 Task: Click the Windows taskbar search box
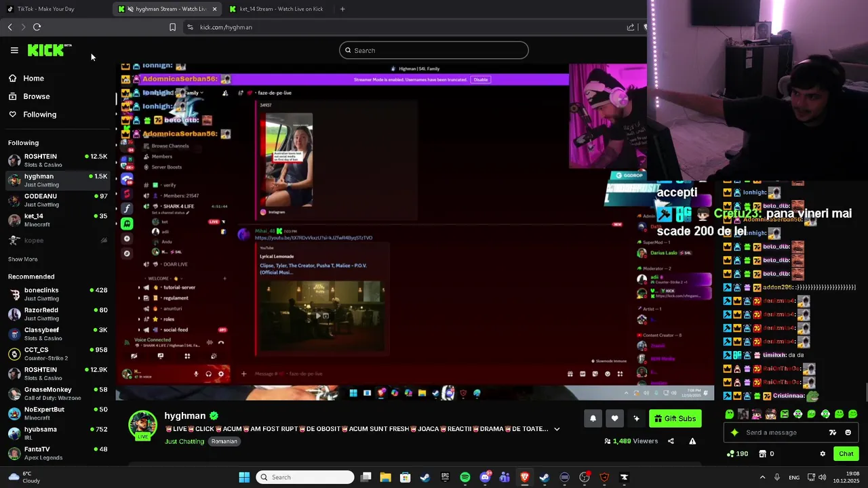click(305, 477)
